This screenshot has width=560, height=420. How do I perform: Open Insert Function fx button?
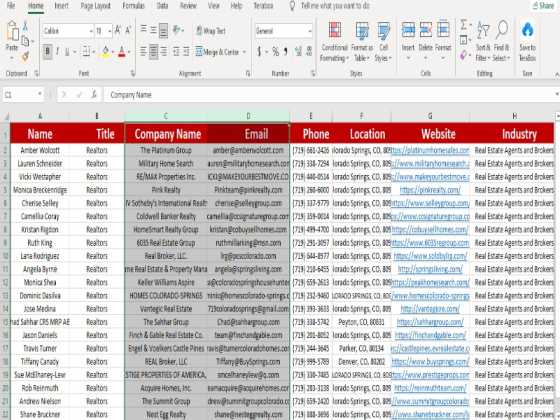(94, 95)
